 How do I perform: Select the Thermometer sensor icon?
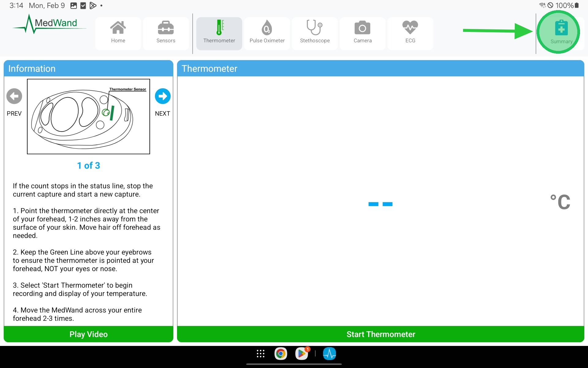[x=219, y=33]
